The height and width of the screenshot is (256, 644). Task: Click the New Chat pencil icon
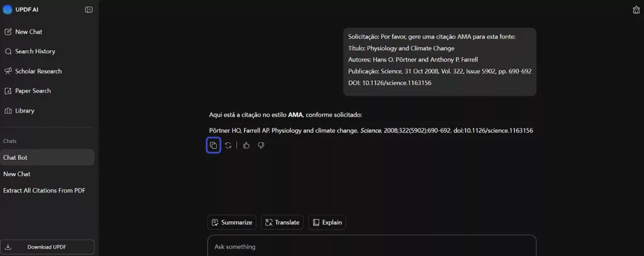(8, 31)
